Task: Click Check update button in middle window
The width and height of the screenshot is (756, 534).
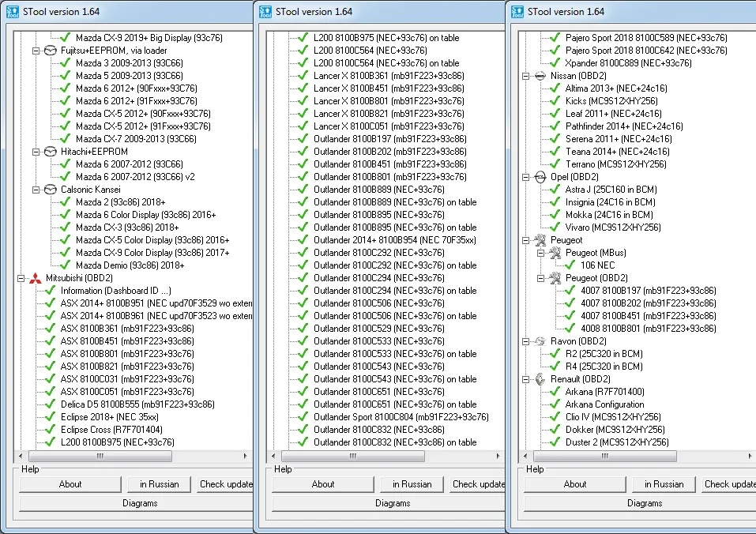Action: point(478,484)
